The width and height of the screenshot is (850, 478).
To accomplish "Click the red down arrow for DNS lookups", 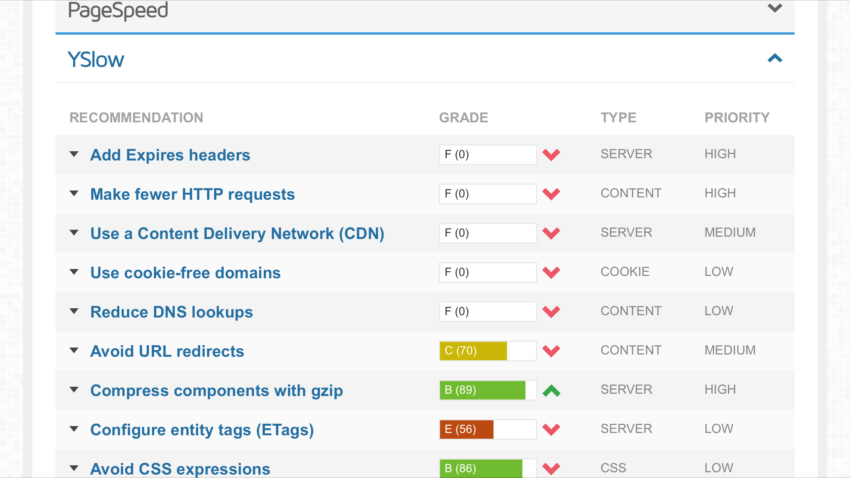I will pos(551,312).
